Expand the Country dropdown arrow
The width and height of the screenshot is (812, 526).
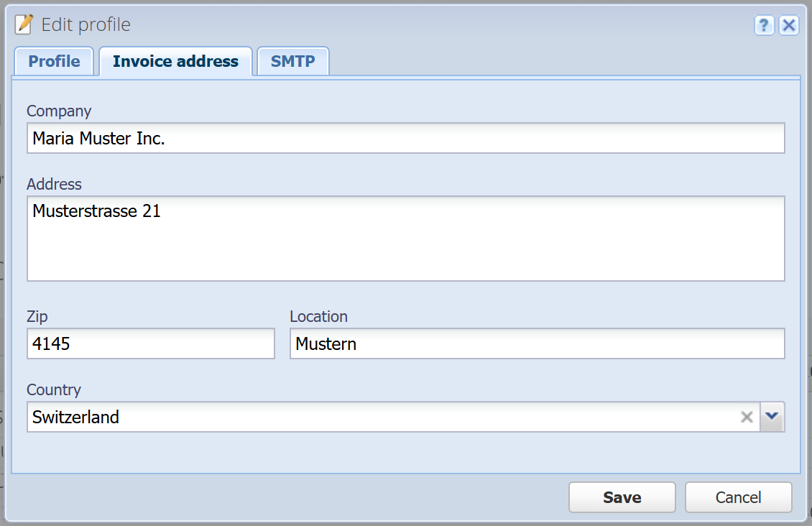point(772,416)
